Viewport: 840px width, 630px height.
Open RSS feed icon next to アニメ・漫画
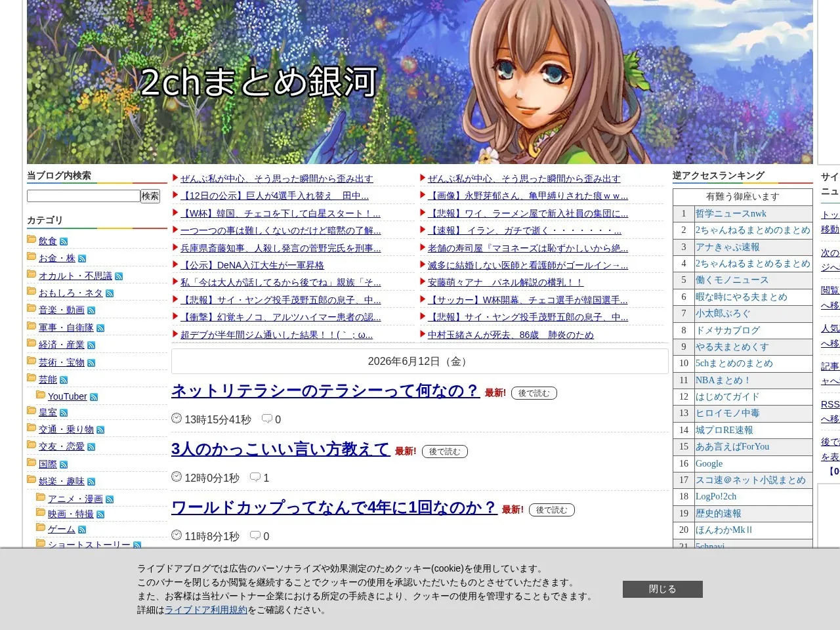(x=110, y=499)
